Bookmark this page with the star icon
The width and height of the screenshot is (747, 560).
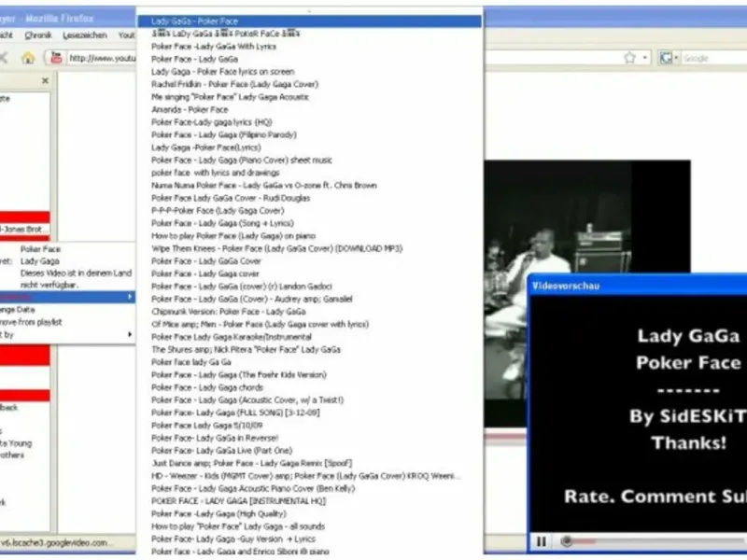tap(629, 58)
